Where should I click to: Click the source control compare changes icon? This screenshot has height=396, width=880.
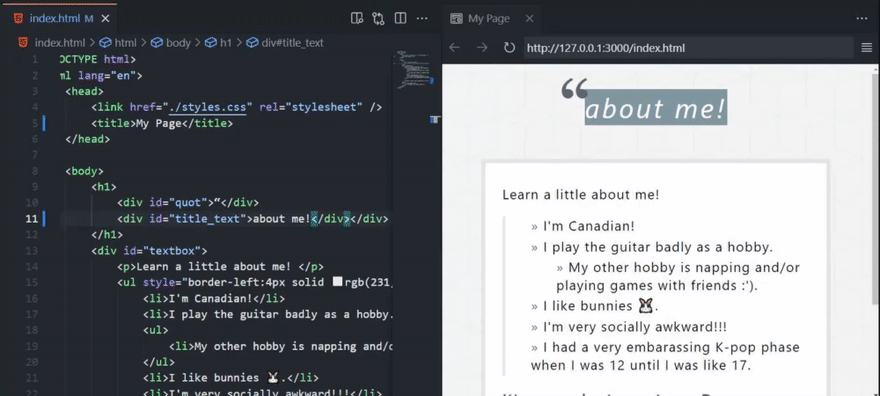coord(378,19)
